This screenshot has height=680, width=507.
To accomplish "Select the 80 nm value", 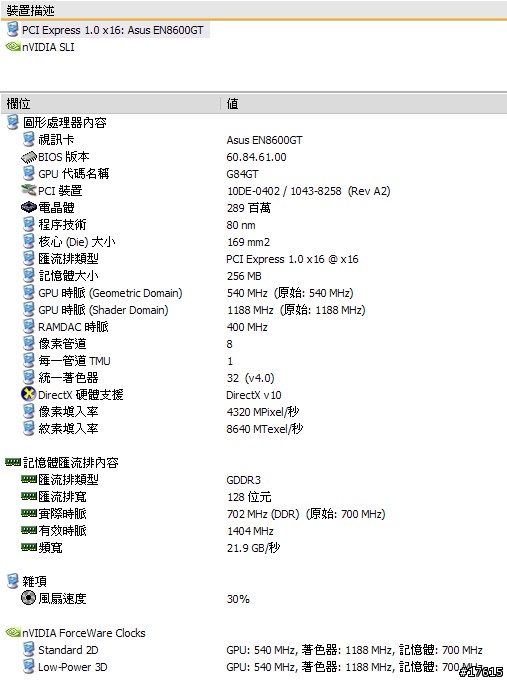I will pos(241,225).
